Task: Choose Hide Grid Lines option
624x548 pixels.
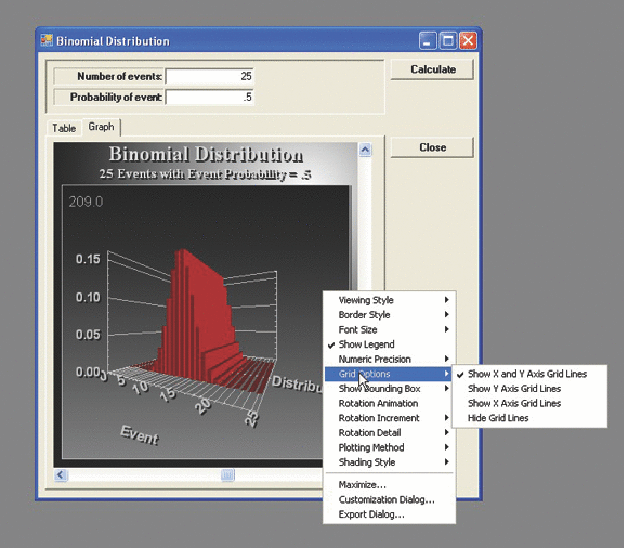Action: (x=498, y=418)
